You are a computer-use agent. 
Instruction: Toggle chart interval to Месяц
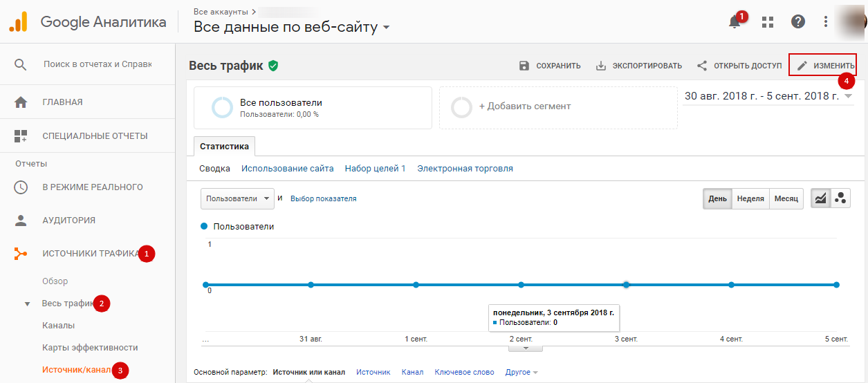(786, 198)
